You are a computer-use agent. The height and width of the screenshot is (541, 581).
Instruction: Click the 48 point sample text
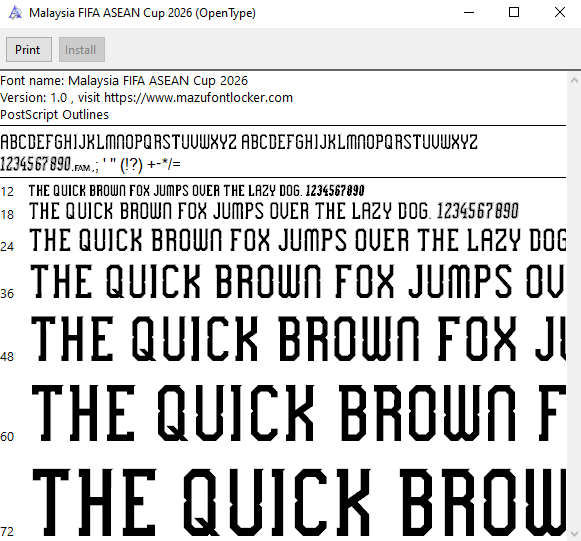point(298,339)
